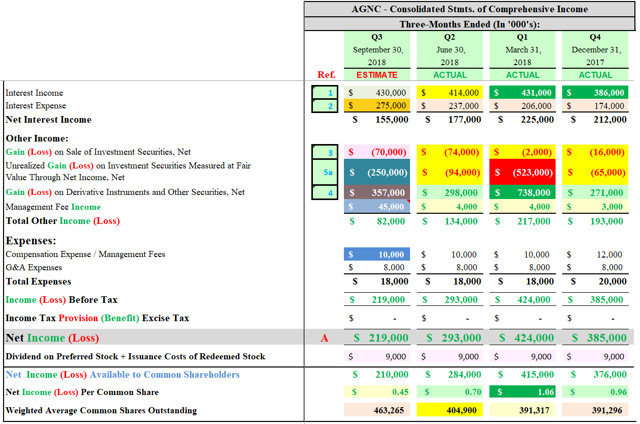Click the red 'Ref.' column heading

tap(326, 75)
